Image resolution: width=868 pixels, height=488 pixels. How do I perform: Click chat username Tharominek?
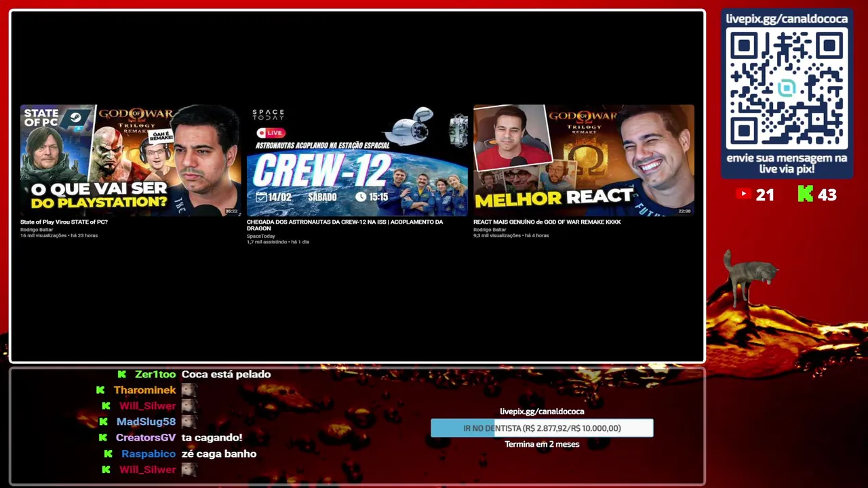(x=144, y=390)
